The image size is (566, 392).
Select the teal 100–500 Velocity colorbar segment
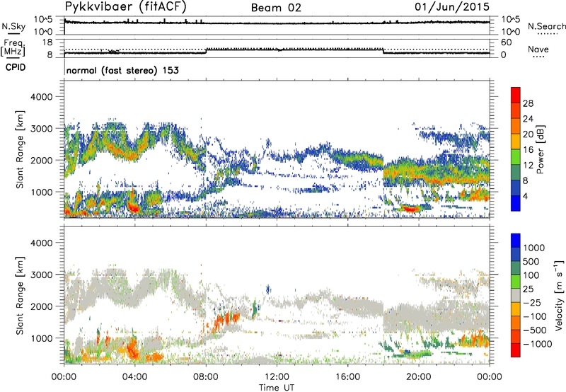(x=516, y=268)
